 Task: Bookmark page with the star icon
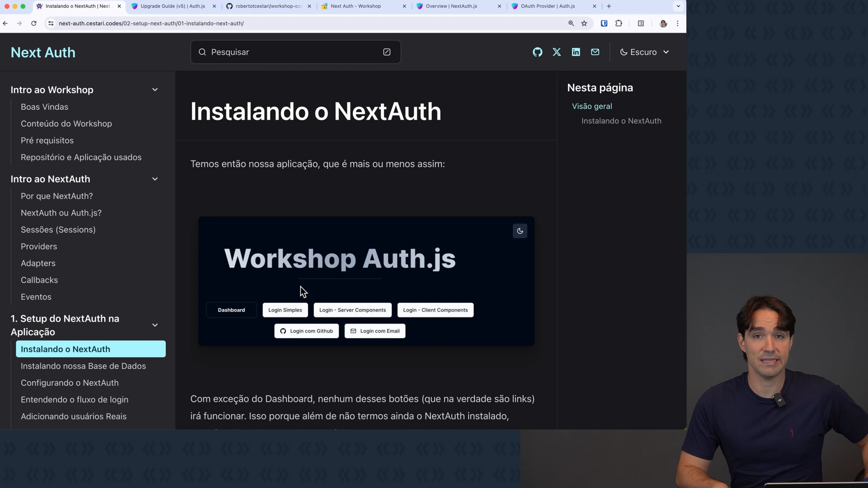coord(584,23)
